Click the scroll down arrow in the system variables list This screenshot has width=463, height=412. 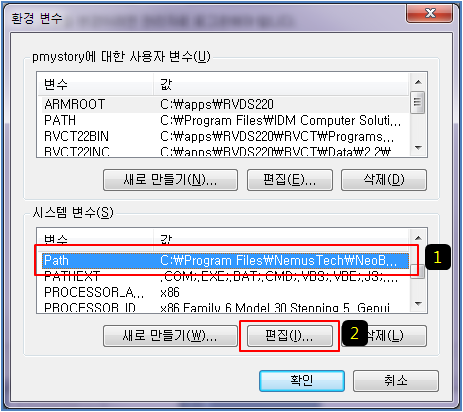click(418, 304)
